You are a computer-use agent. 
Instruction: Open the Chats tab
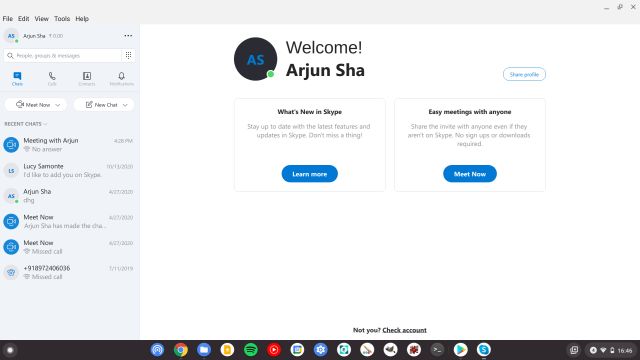click(x=17, y=79)
